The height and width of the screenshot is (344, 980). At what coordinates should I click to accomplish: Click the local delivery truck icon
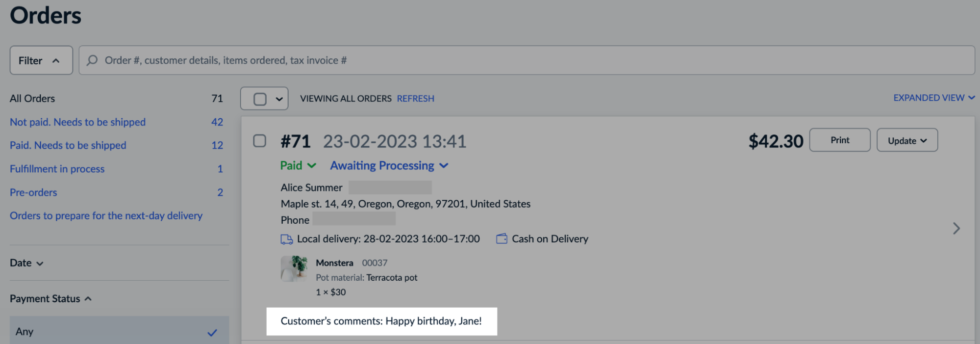click(286, 238)
